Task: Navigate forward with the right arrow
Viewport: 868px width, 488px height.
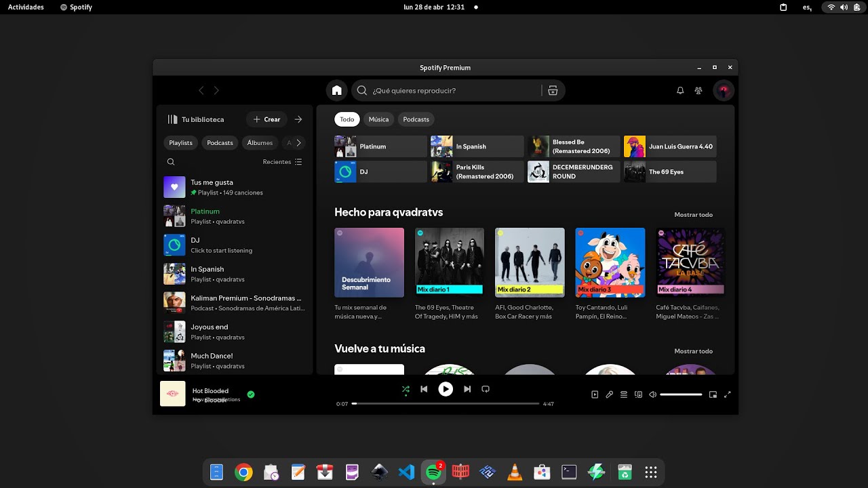Action: 216,90
